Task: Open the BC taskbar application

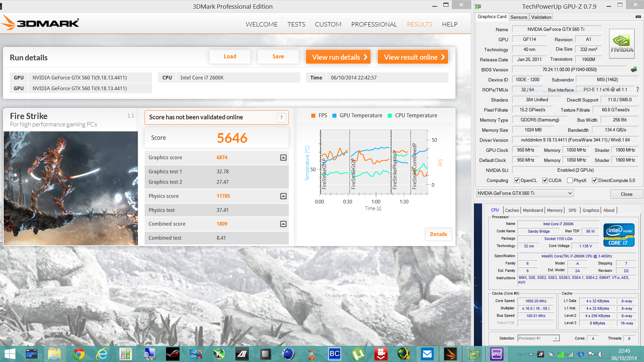Action: [x=334, y=354]
